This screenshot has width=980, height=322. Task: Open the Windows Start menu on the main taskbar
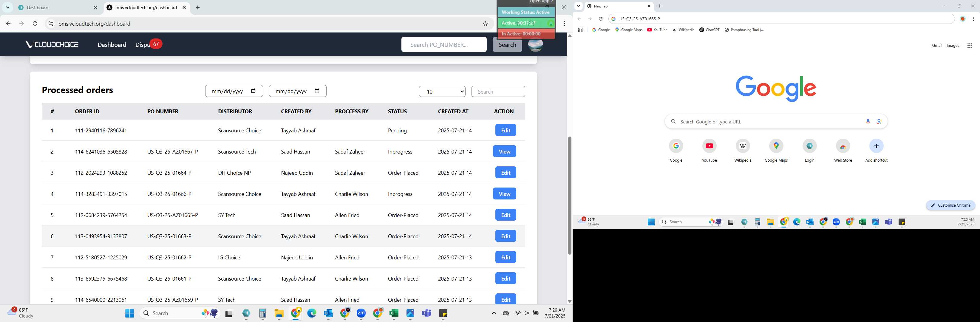pyautogui.click(x=130, y=313)
